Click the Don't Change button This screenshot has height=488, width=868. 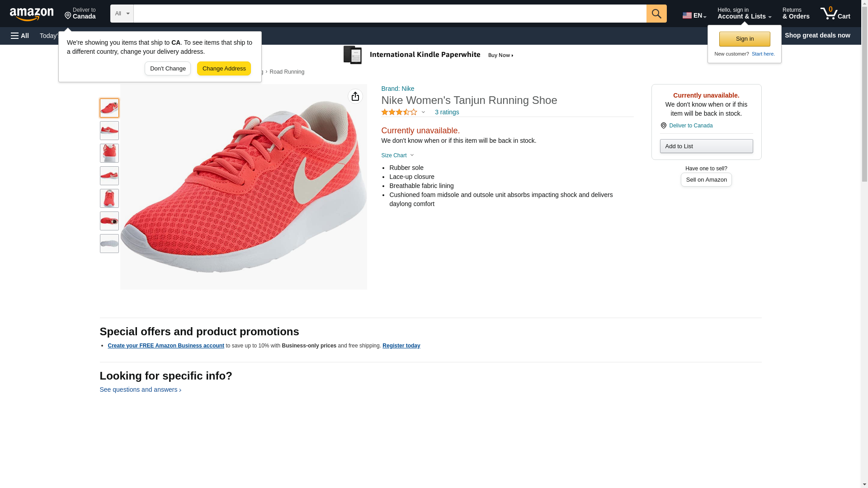pos(167,69)
